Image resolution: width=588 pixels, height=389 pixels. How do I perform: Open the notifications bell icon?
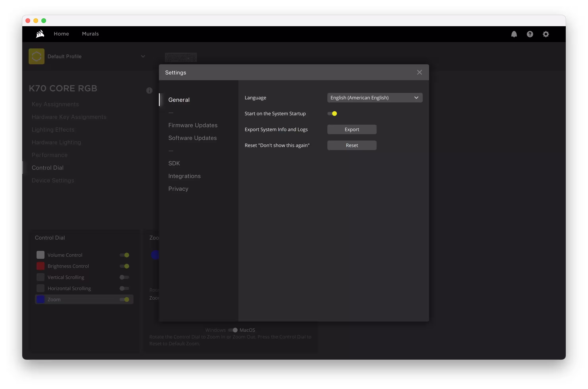click(514, 34)
